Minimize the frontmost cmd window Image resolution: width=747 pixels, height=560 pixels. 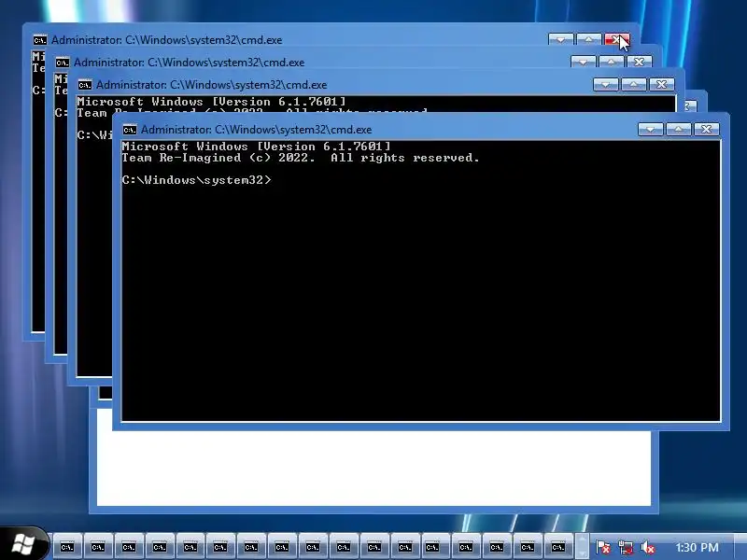pos(650,129)
